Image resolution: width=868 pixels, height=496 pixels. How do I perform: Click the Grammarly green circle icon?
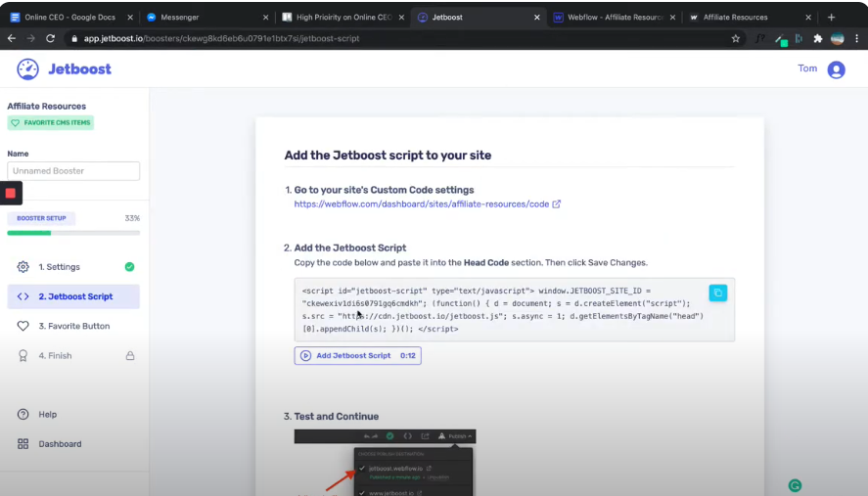coord(795,485)
